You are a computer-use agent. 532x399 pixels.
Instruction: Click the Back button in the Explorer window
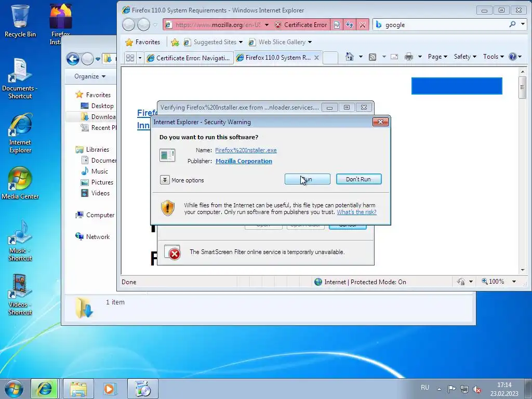(x=73, y=59)
